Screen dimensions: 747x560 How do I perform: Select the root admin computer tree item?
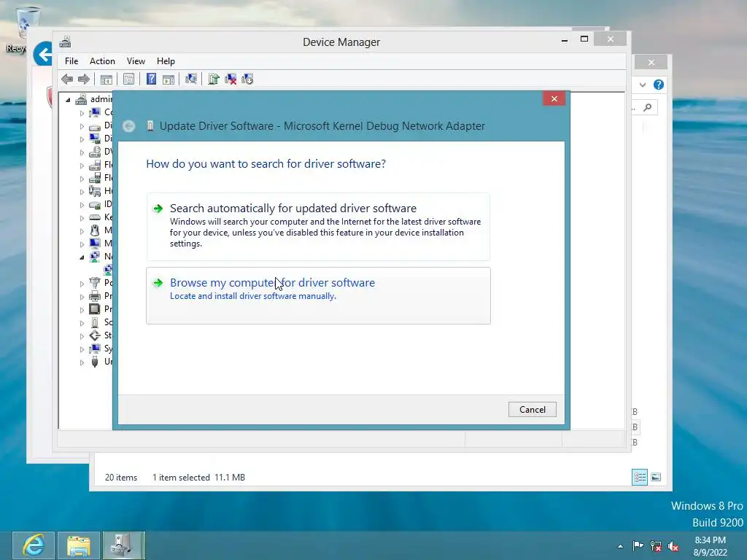click(101, 99)
